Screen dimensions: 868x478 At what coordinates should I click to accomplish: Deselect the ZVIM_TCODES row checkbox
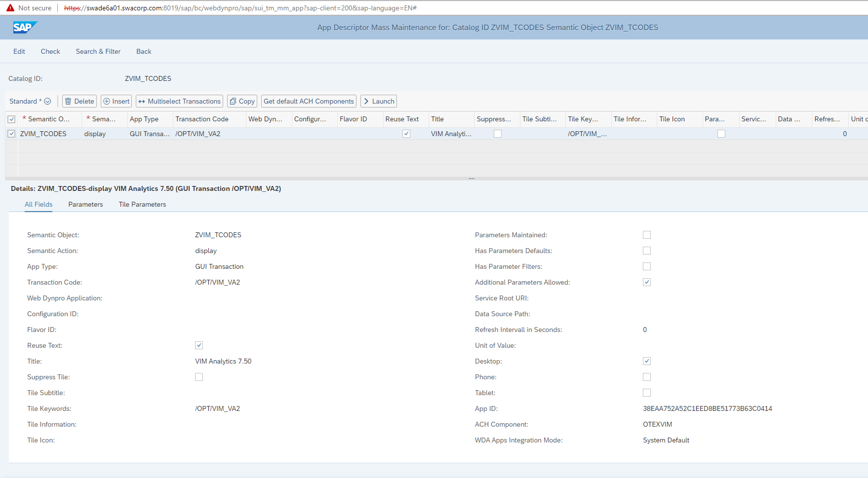(x=11, y=134)
